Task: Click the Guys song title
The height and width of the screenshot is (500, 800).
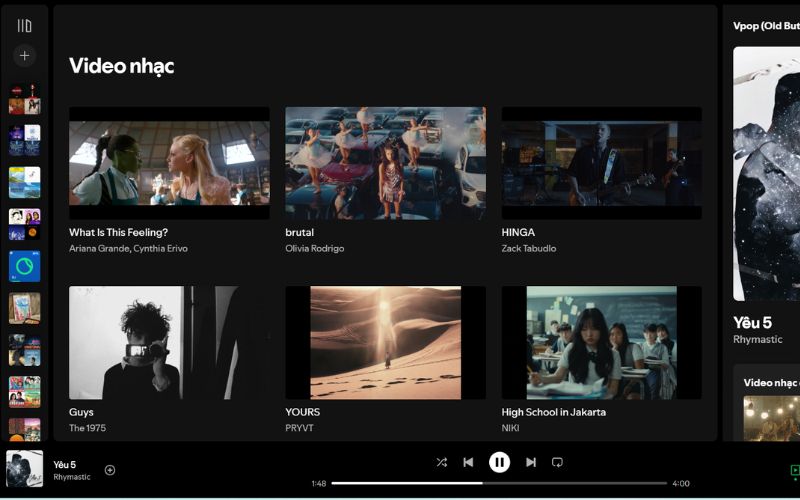Action: click(81, 412)
